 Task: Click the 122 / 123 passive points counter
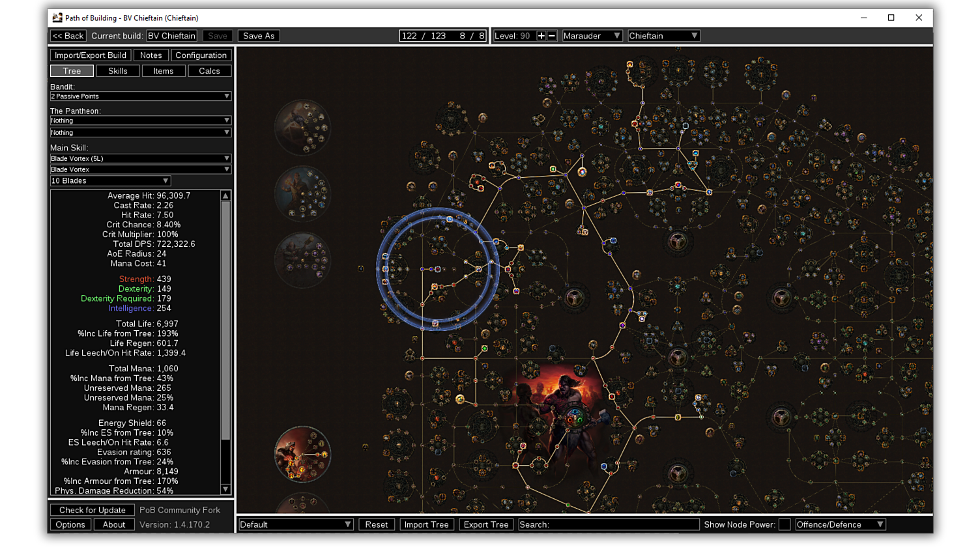(x=424, y=36)
